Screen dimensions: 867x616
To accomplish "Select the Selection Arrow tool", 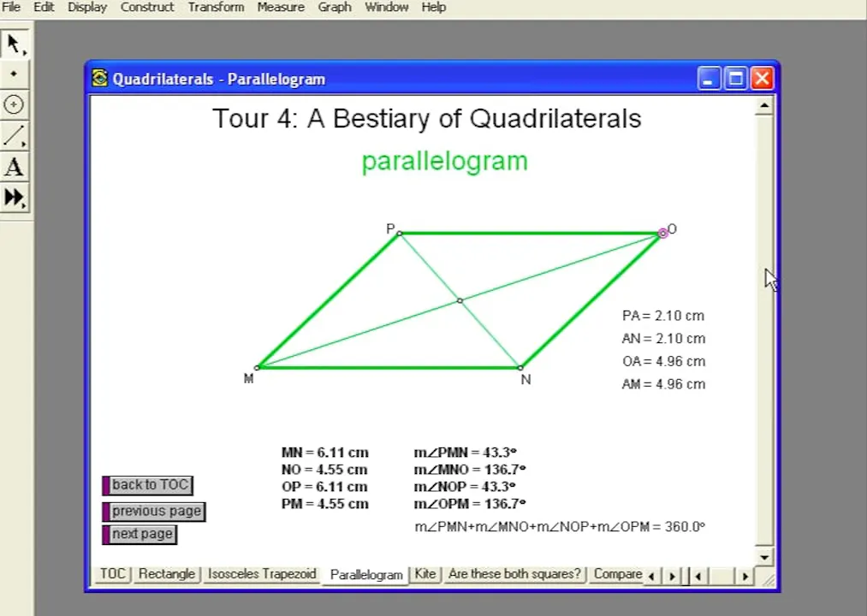I will click(15, 44).
